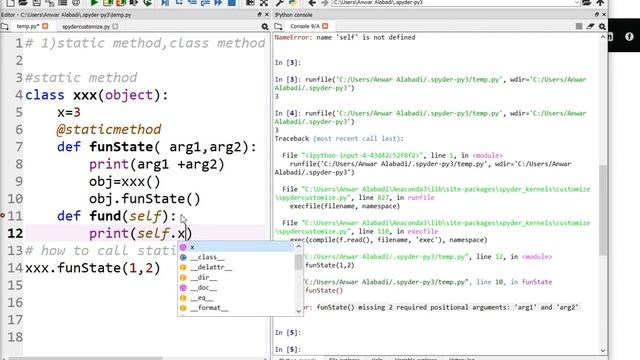Click Open file folder icon in toolbar
The image size is (640, 360).
23,3
